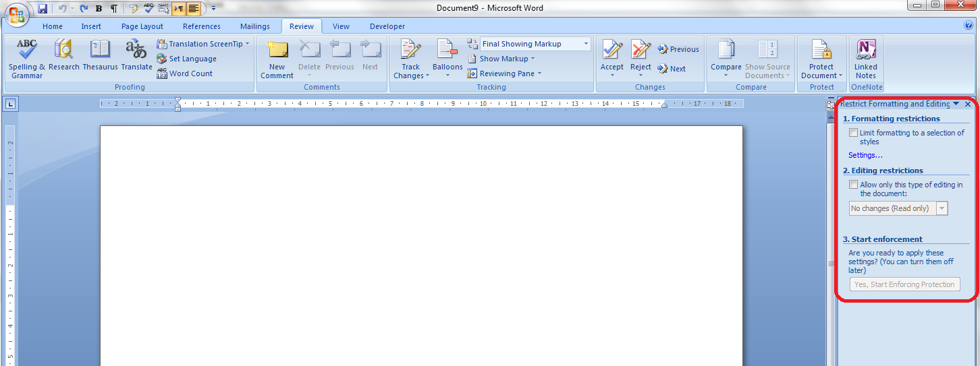Open the Final Showing Markup dropdown
This screenshot has width=980, height=366.
[535, 44]
